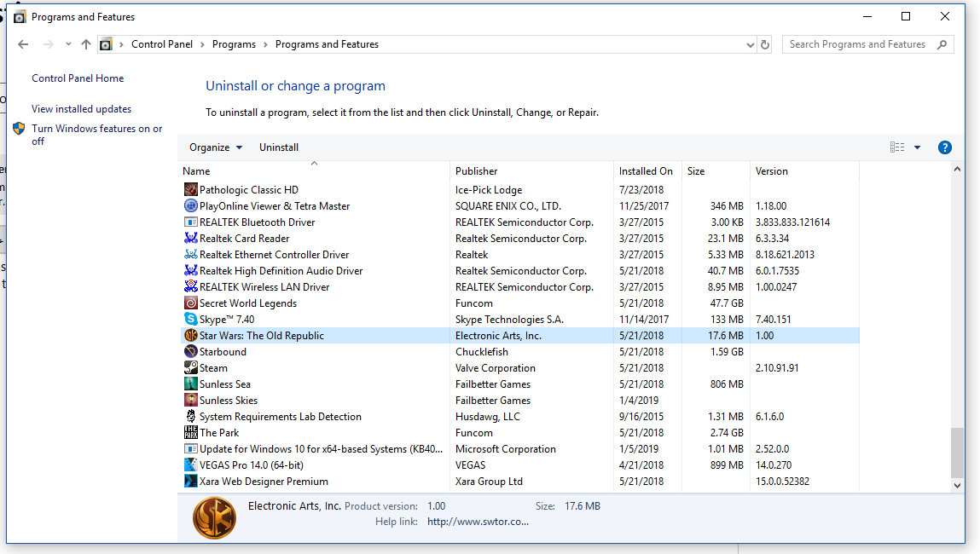980x554 pixels.
Task: Sort by the Size column header
Action: 716,170
